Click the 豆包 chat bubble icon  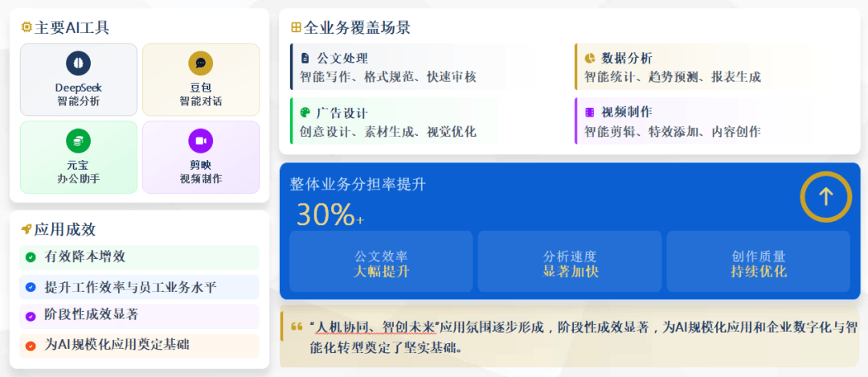(200, 64)
